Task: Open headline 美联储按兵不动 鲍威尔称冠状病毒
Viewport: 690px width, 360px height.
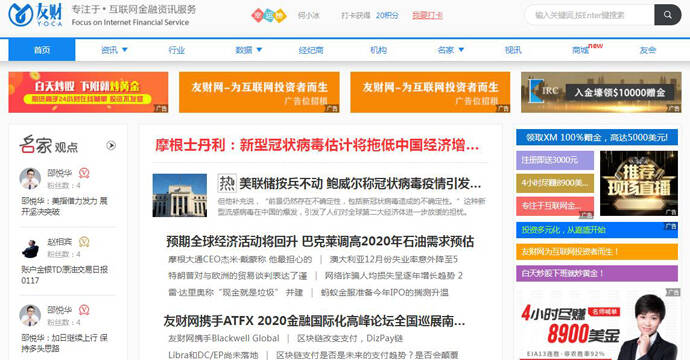Action: (x=360, y=184)
